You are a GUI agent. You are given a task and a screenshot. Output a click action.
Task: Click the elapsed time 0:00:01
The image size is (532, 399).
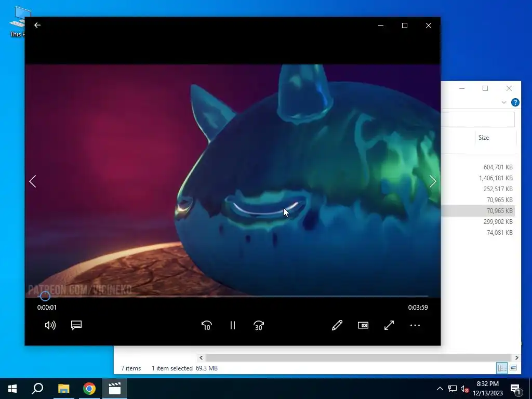pyautogui.click(x=47, y=308)
